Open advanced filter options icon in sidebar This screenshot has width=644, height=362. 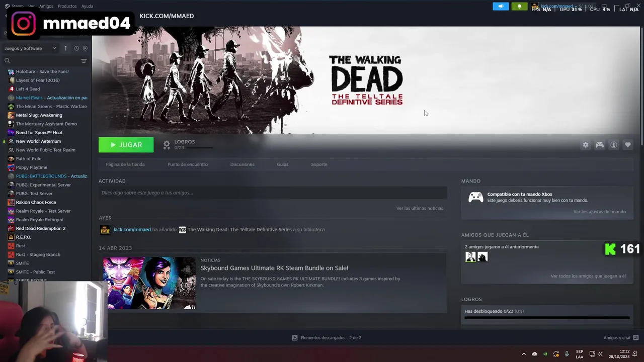tap(84, 61)
